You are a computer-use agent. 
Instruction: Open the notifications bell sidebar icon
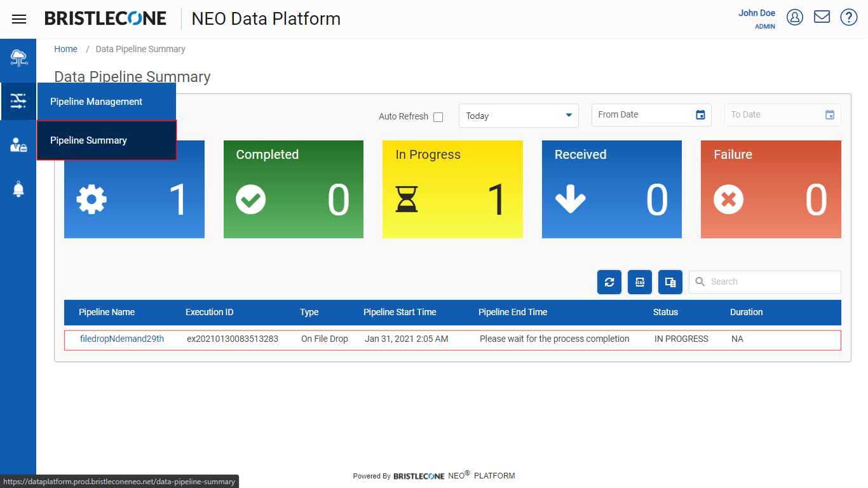pyautogui.click(x=18, y=189)
